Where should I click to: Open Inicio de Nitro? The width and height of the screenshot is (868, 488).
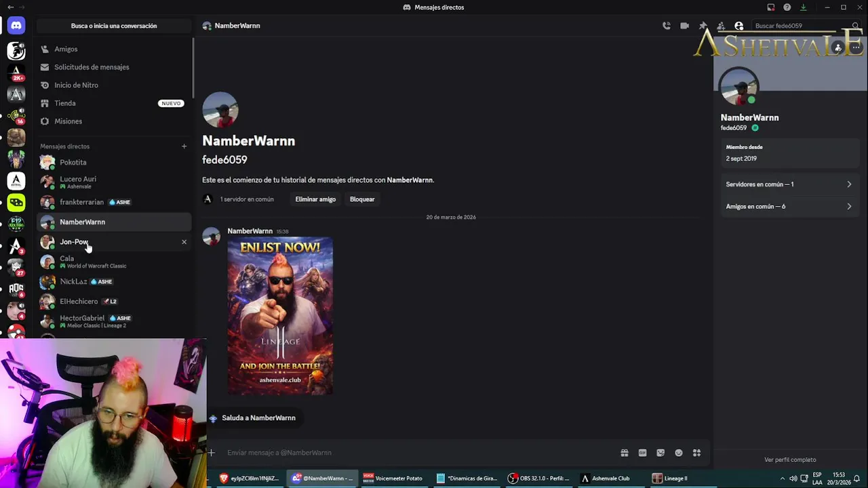pos(114,85)
